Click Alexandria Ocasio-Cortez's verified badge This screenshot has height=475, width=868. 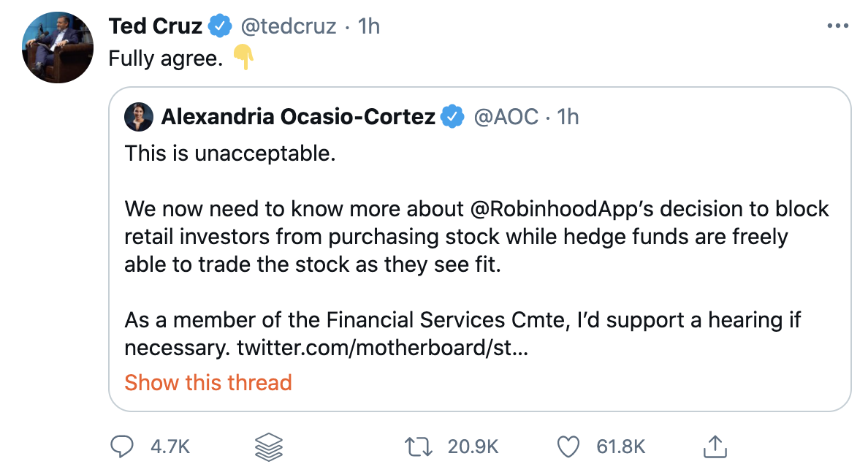pyautogui.click(x=452, y=116)
